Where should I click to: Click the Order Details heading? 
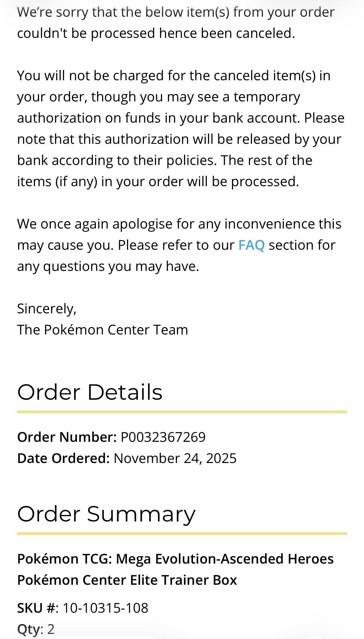pos(90,392)
